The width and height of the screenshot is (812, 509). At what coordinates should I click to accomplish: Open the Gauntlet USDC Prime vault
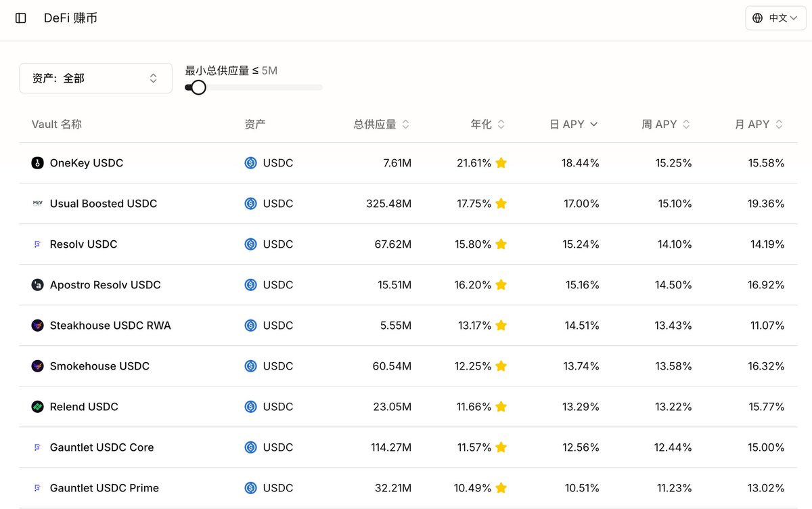104,488
